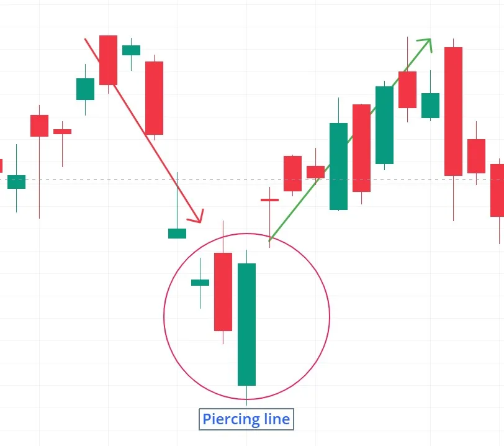
Task: Click the small green candle under the green arrowhead
Action: [x=430, y=106]
